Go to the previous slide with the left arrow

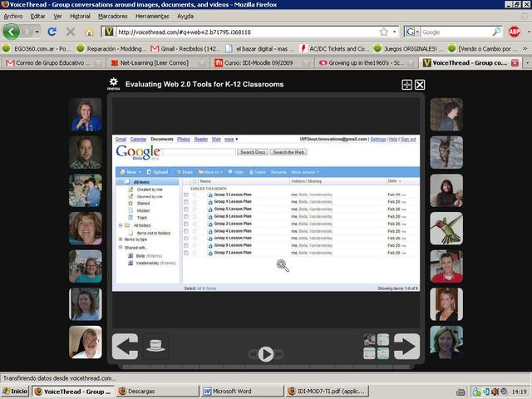[x=125, y=347]
